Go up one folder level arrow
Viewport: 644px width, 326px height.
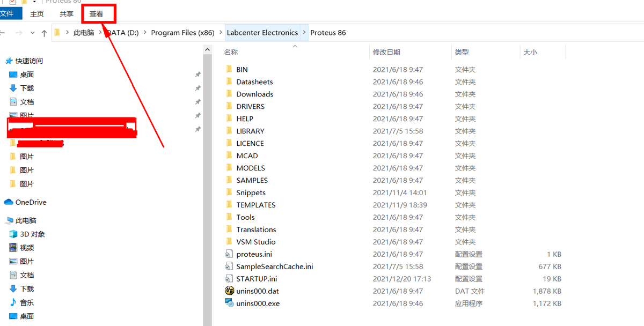point(44,33)
